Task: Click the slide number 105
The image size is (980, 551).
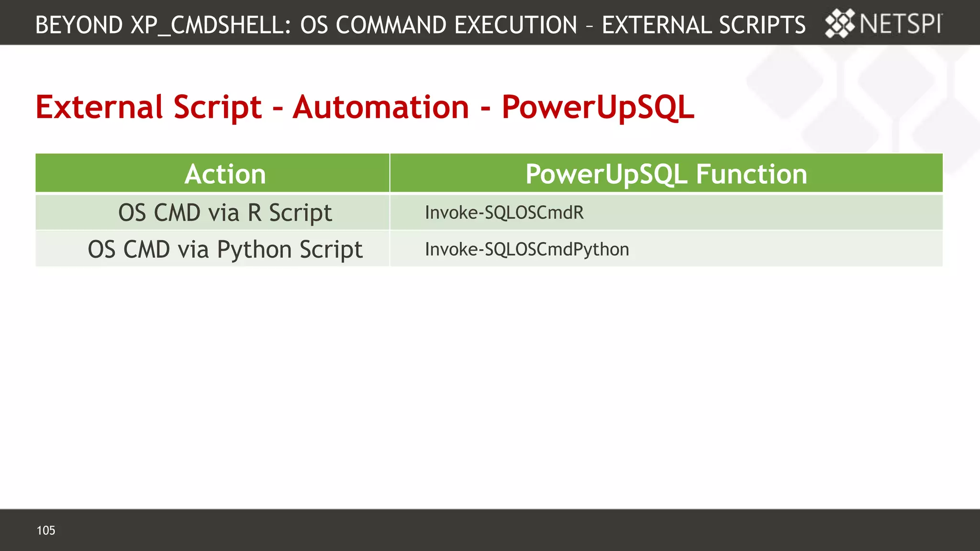Action: point(46,530)
